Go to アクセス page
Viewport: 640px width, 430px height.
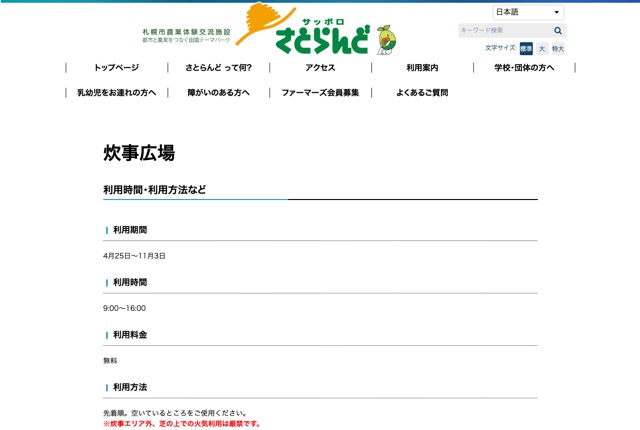pyautogui.click(x=320, y=68)
